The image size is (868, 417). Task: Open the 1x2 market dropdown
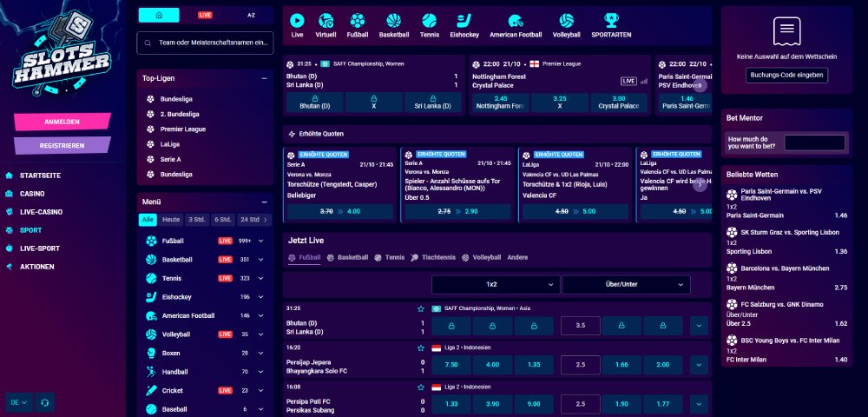click(x=496, y=284)
